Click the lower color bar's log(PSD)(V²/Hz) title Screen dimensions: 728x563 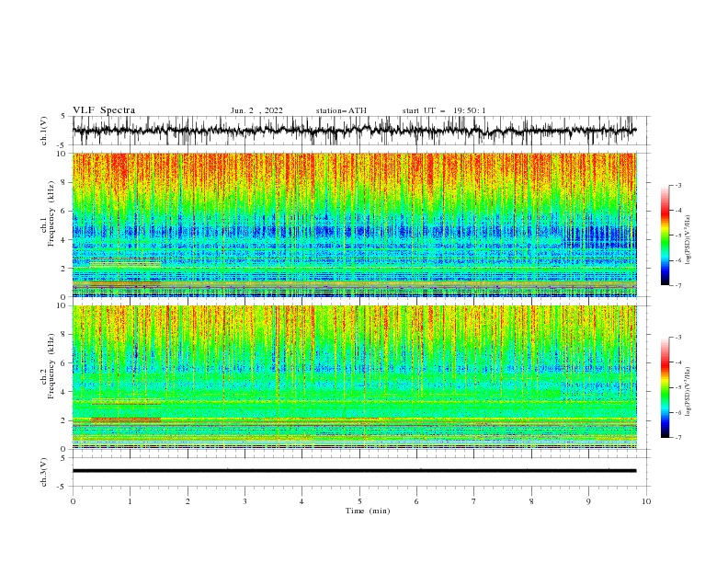click(x=688, y=392)
